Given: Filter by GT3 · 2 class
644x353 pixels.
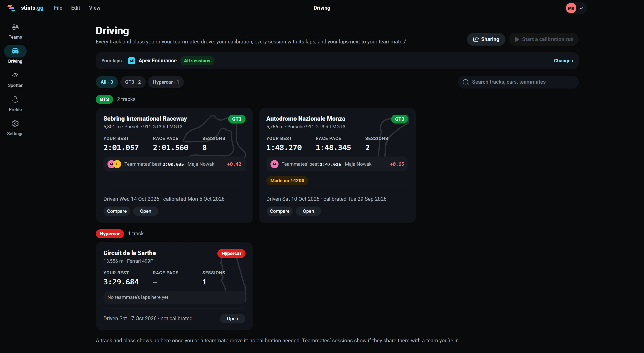Looking at the screenshot, I should point(133,82).
